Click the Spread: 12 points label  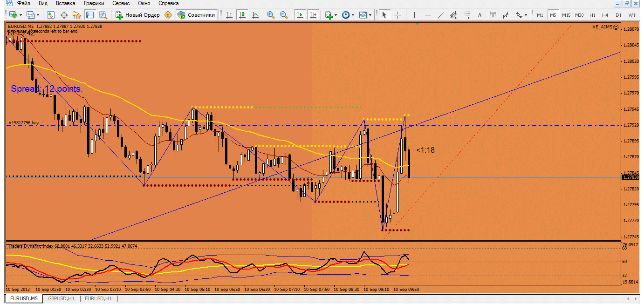click(x=47, y=88)
